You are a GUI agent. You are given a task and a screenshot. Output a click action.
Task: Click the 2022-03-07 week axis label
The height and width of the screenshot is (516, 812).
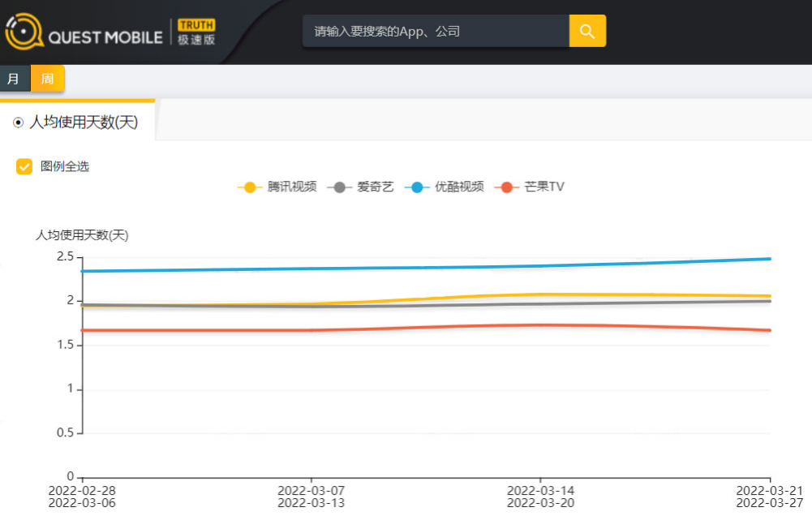(311, 497)
